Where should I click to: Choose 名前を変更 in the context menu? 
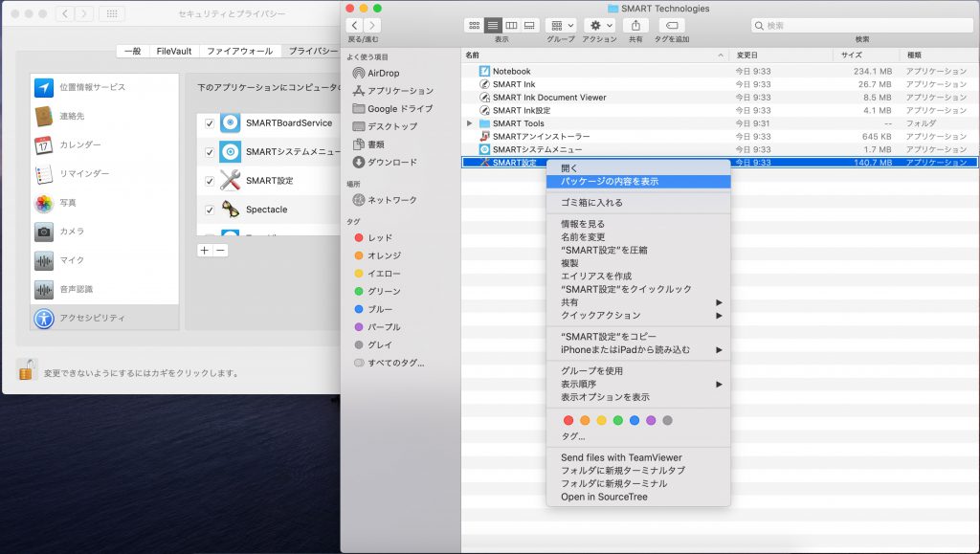638,236
